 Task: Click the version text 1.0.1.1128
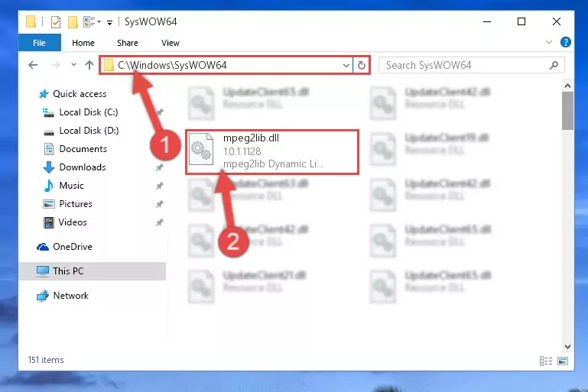(242, 151)
